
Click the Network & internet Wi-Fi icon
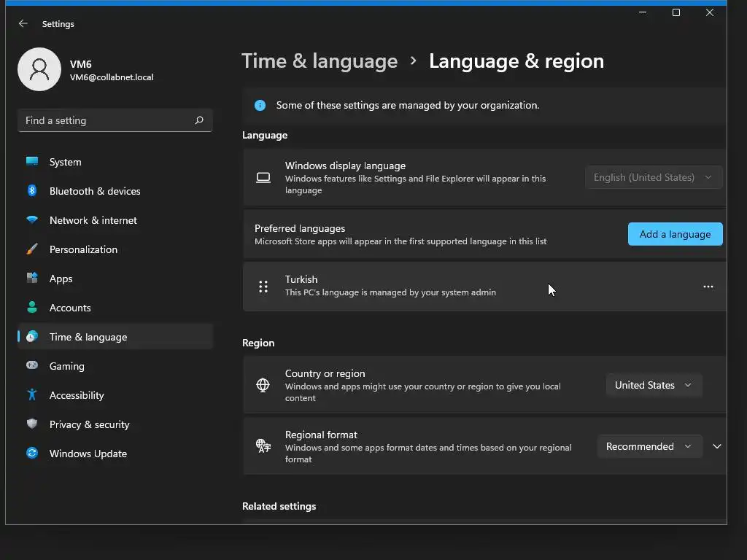coord(32,220)
